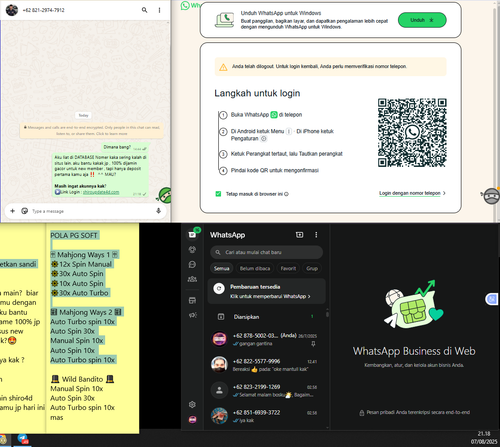The width and height of the screenshot is (500, 447).
Task: Open the emoji and sticker picker
Action: (x=24, y=211)
